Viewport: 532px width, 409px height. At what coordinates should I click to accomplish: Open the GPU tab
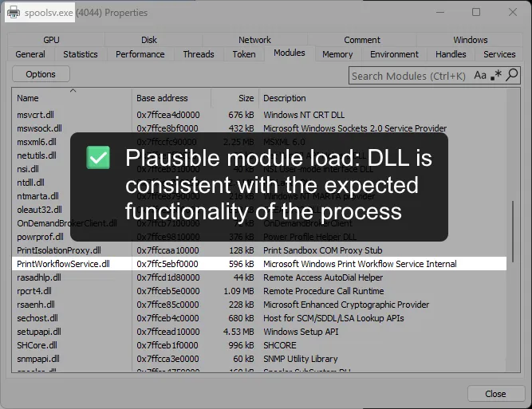click(x=52, y=40)
